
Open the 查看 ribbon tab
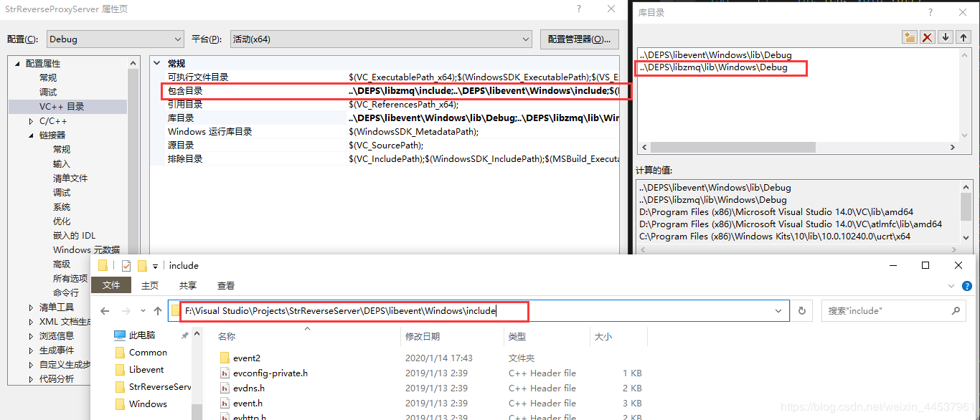[x=226, y=285]
